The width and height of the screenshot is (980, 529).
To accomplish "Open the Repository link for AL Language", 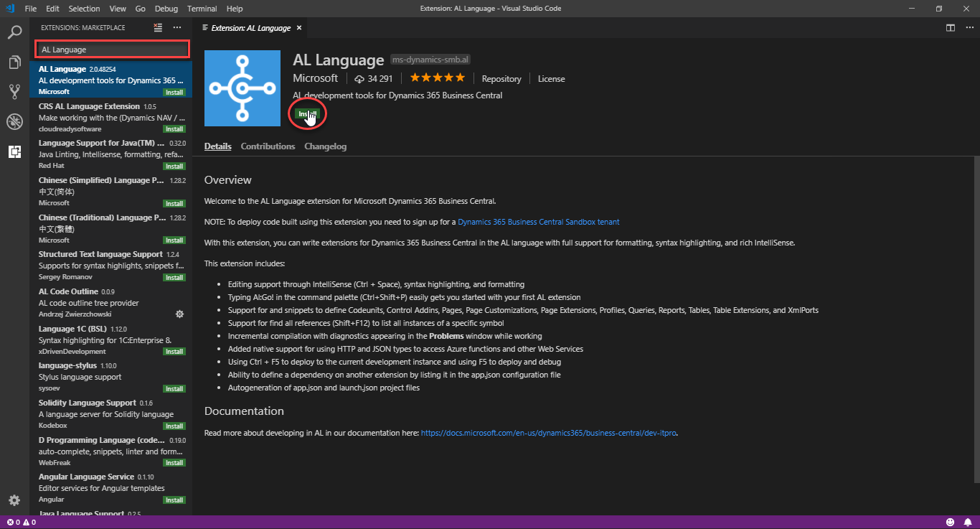I will [501, 79].
